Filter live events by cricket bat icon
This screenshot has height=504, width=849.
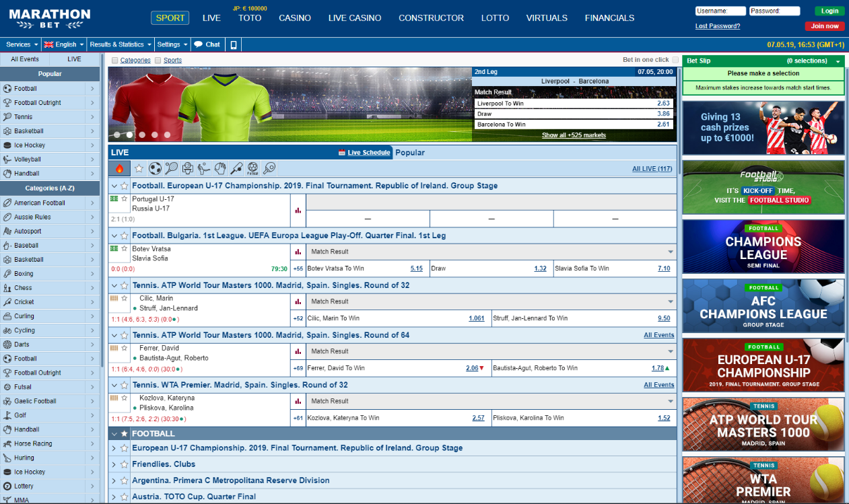click(237, 168)
